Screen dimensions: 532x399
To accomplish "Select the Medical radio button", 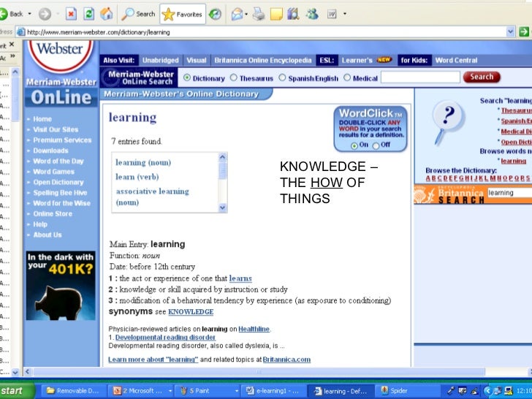I will [x=346, y=77].
